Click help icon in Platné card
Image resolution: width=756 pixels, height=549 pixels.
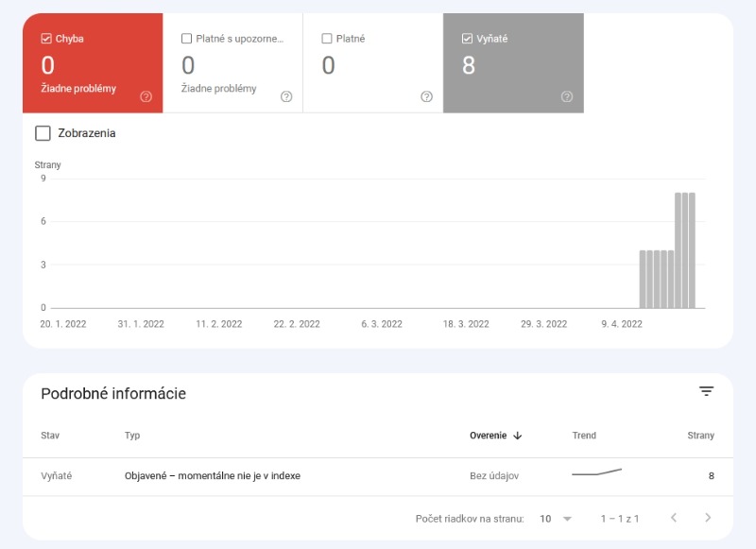point(426,96)
